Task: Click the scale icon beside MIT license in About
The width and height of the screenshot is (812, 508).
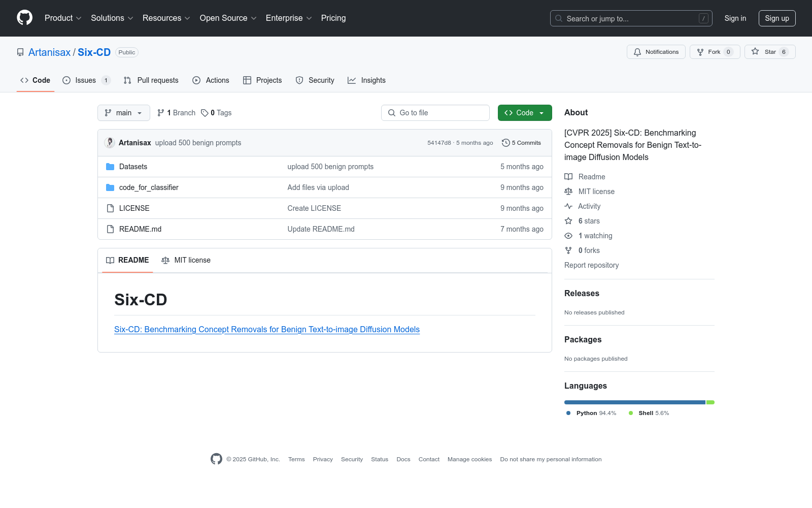Action: pos(568,192)
